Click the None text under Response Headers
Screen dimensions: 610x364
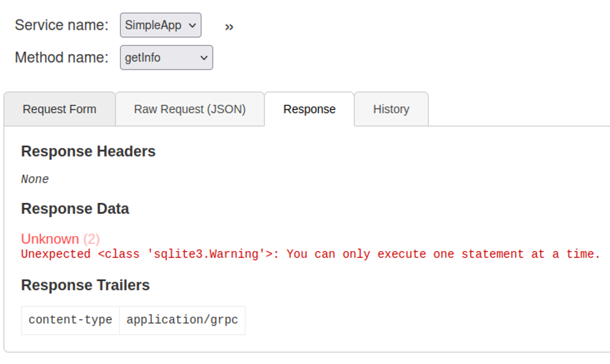(35, 179)
